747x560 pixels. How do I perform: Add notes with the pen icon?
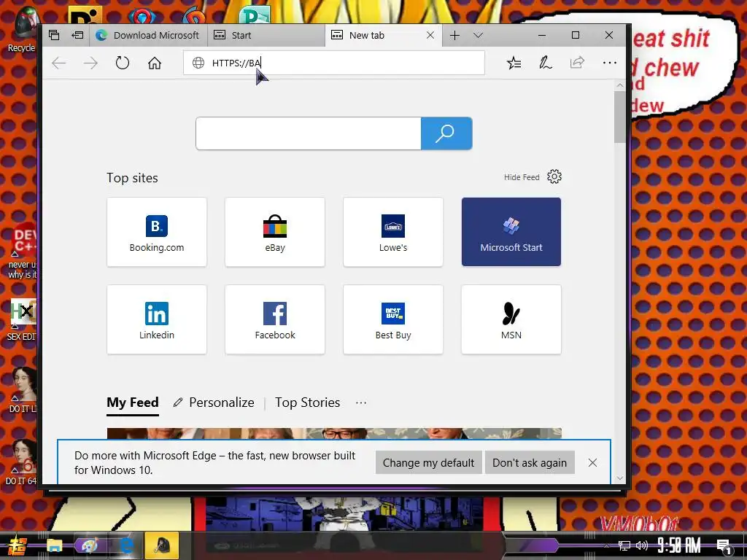coord(545,63)
